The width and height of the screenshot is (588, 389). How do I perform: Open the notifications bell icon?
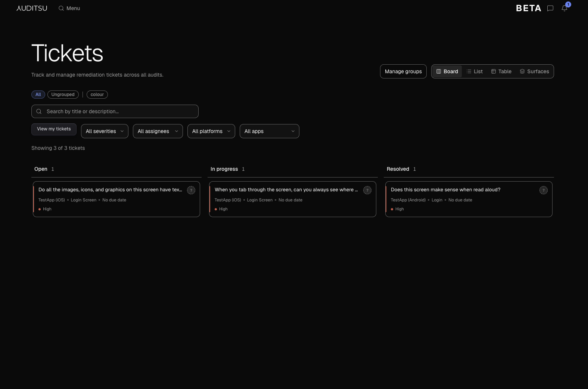coord(564,8)
